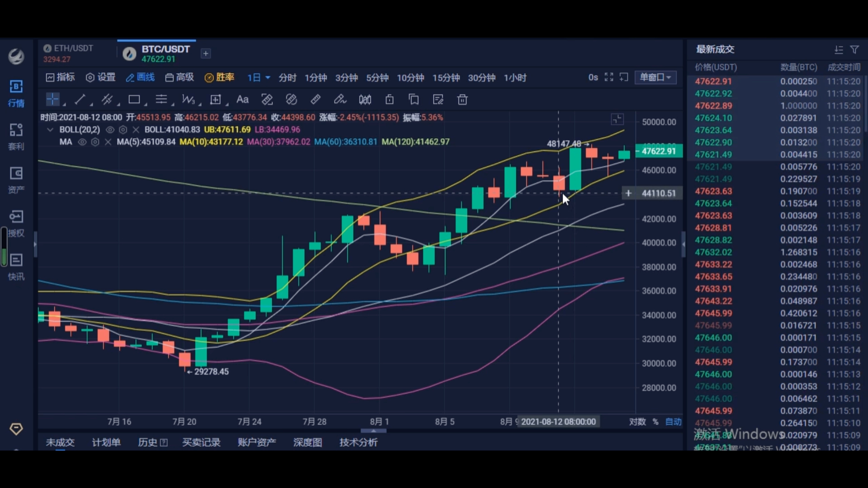868x488 pixels.
Task: Click the diamond VIP icon in sidebar
Action: [x=16, y=429]
